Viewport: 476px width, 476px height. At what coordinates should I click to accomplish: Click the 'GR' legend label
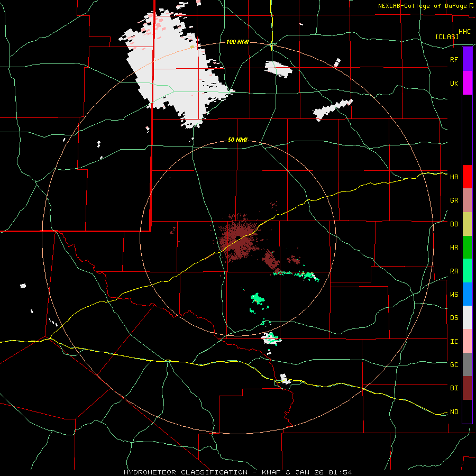[454, 200]
